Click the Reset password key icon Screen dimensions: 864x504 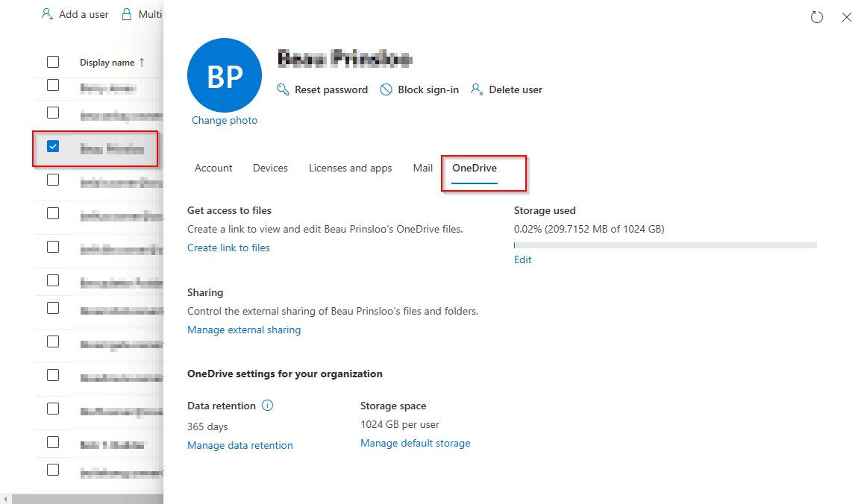(x=282, y=89)
